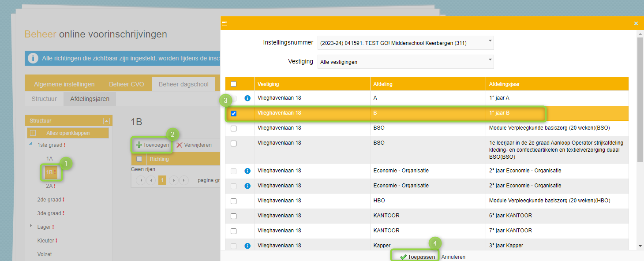This screenshot has width=644, height=261.
Task: Expand the Lager tree node
Action: click(31, 226)
